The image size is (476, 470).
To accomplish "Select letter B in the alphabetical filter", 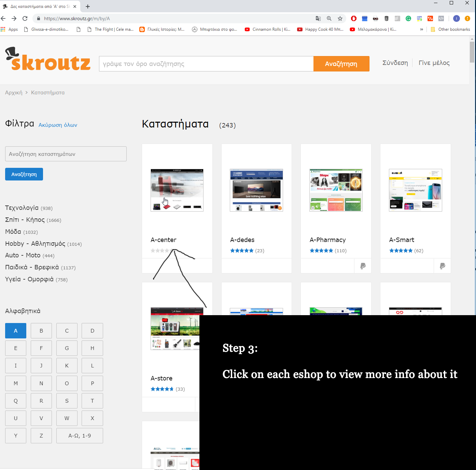I will [x=41, y=331].
